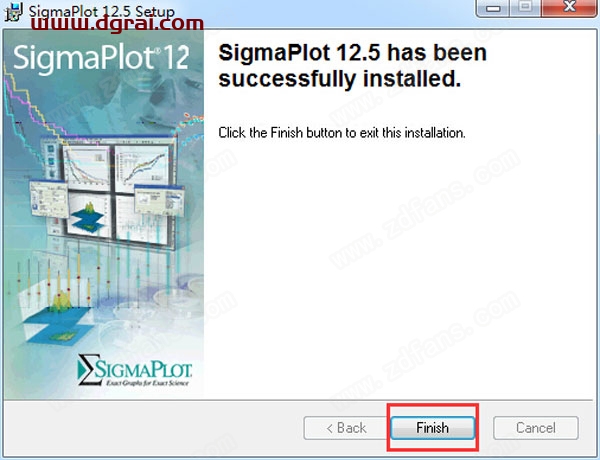
Task: Click the floating dialog at right of banner screen
Action: click(x=159, y=199)
